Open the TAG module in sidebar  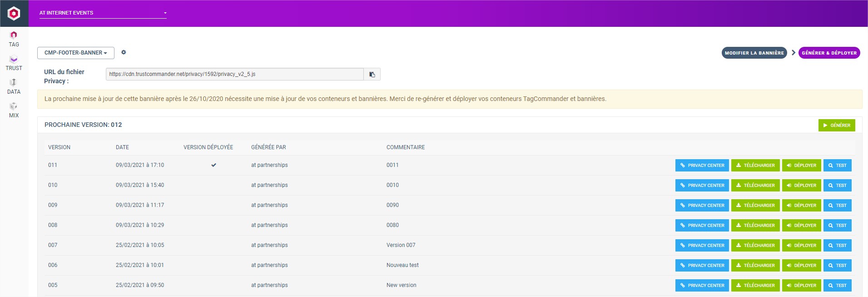point(14,39)
